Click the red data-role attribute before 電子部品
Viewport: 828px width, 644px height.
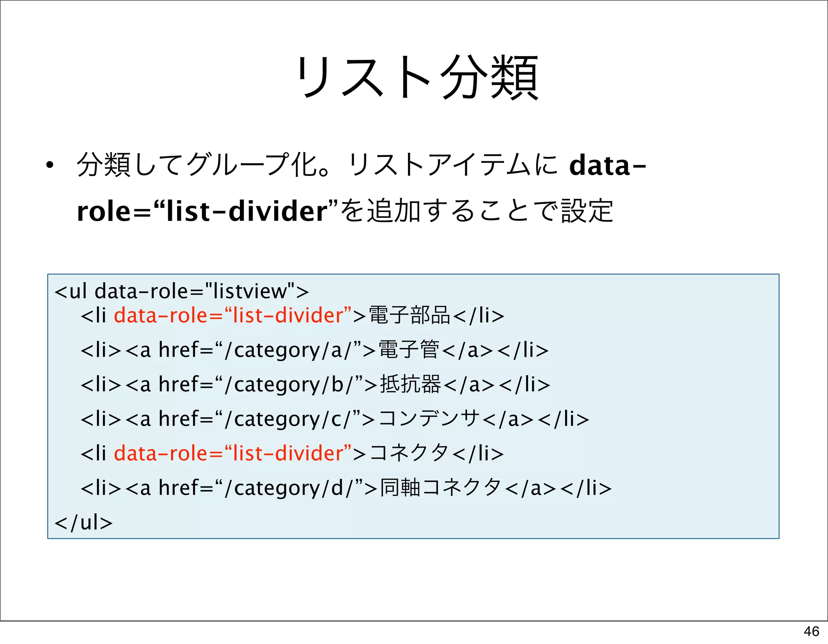coord(233,315)
